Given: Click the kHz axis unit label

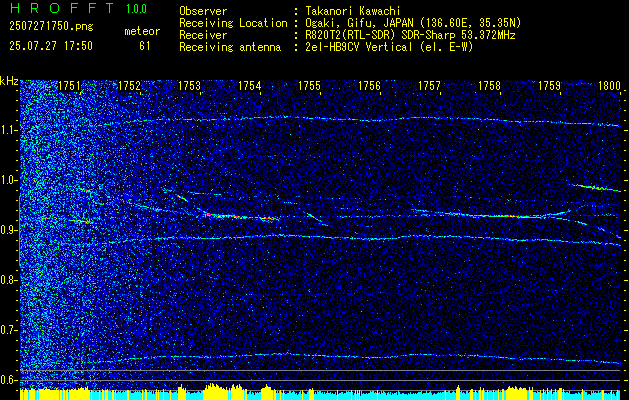Looking at the screenshot, I should point(9,81).
